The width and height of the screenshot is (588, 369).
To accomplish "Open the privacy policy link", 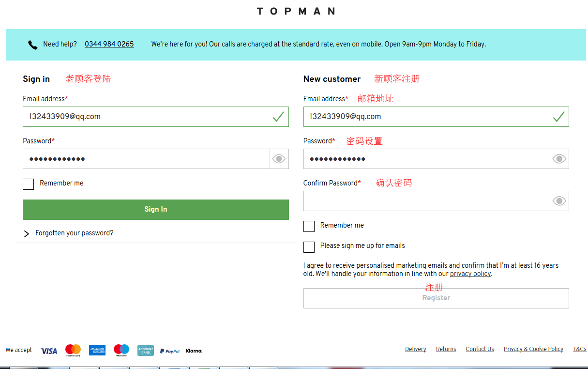I will click(x=470, y=274).
